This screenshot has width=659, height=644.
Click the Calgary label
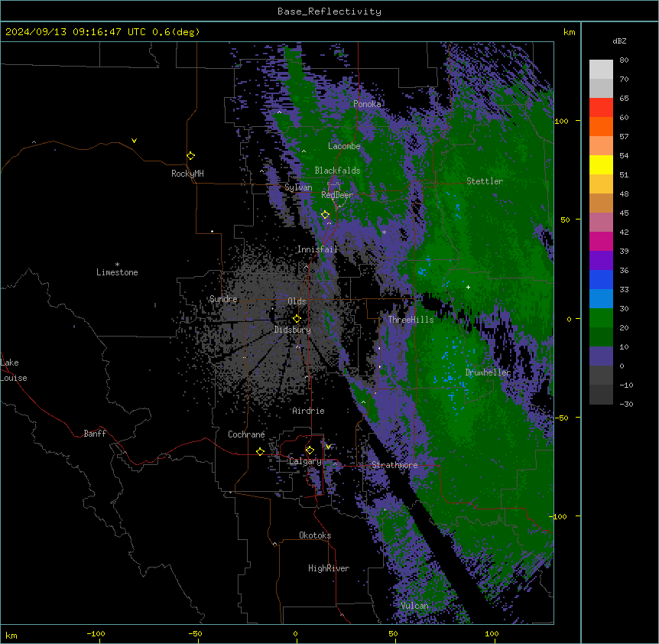coord(305,461)
